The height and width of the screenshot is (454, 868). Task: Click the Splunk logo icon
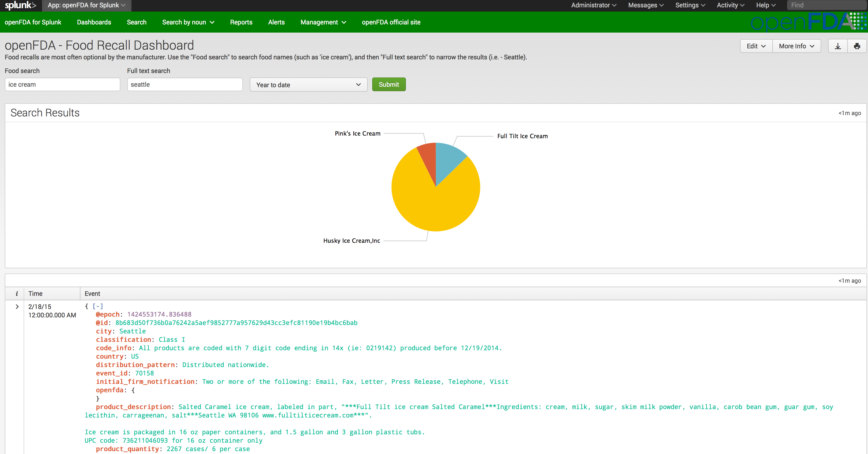pyautogui.click(x=20, y=6)
